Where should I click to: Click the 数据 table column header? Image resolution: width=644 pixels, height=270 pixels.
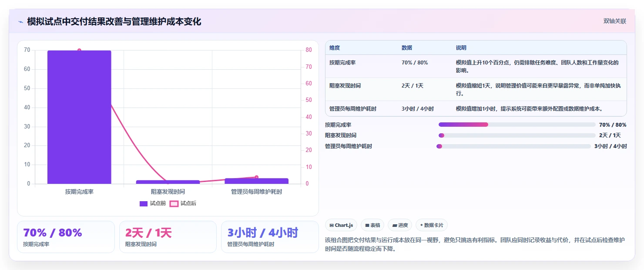[x=407, y=47]
